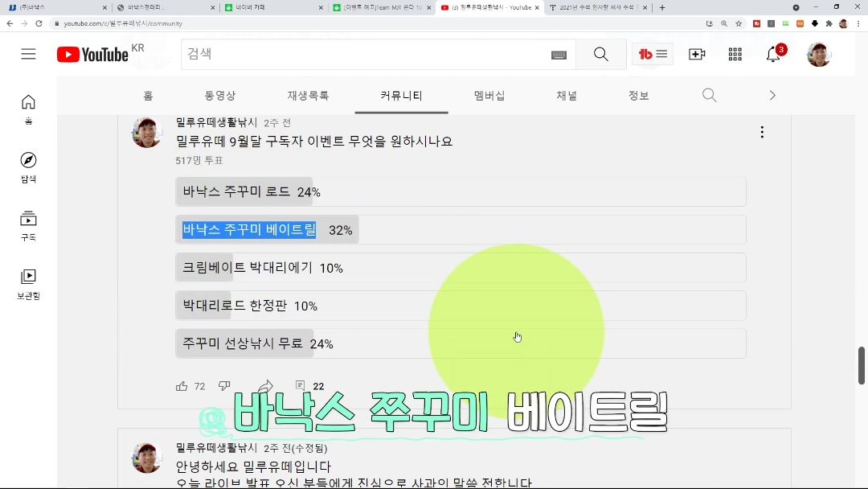Vote for 주꾸미 선상낚시 무료 option

click(461, 343)
